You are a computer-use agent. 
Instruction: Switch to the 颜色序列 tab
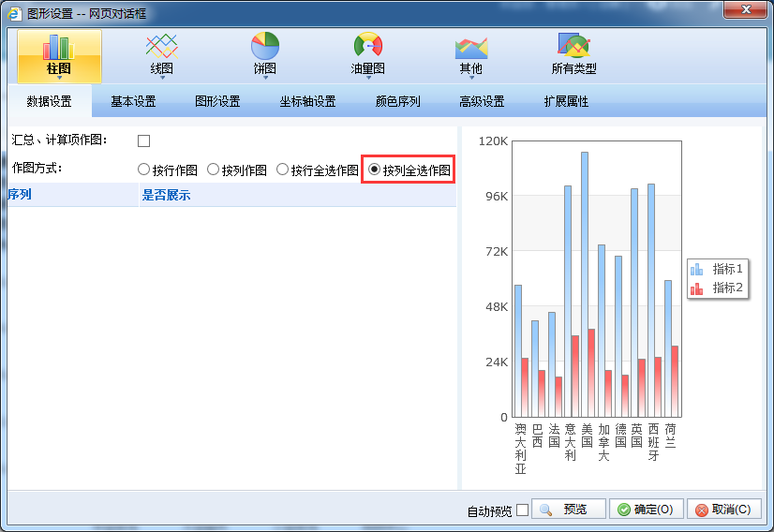click(x=398, y=101)
